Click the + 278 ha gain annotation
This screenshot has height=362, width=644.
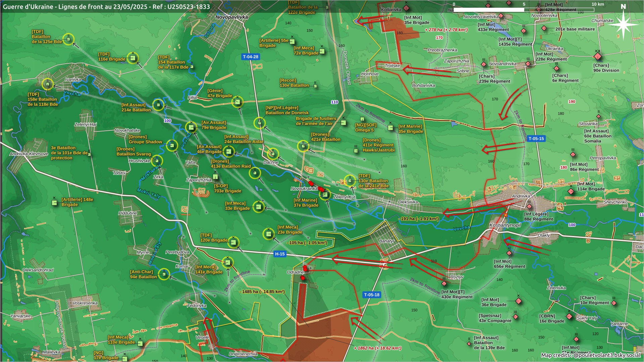[x=446, y=30]
